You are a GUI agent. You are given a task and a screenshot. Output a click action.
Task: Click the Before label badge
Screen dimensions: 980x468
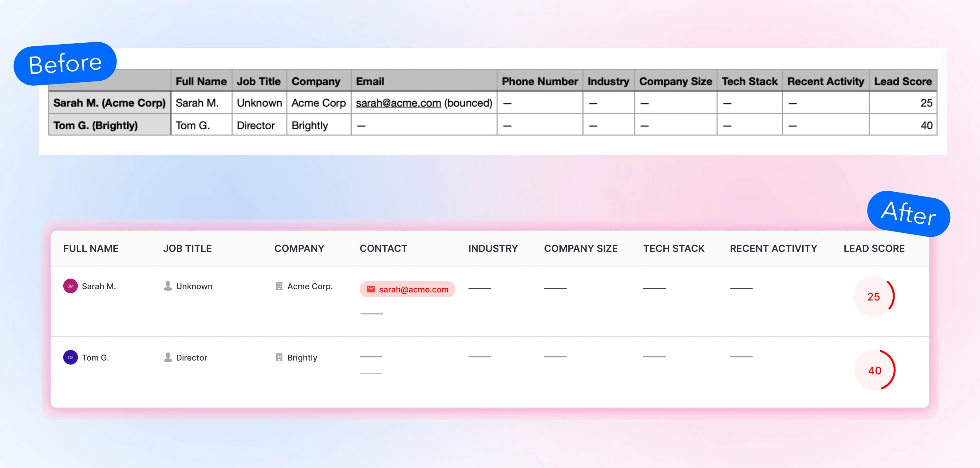click(65, 64)
